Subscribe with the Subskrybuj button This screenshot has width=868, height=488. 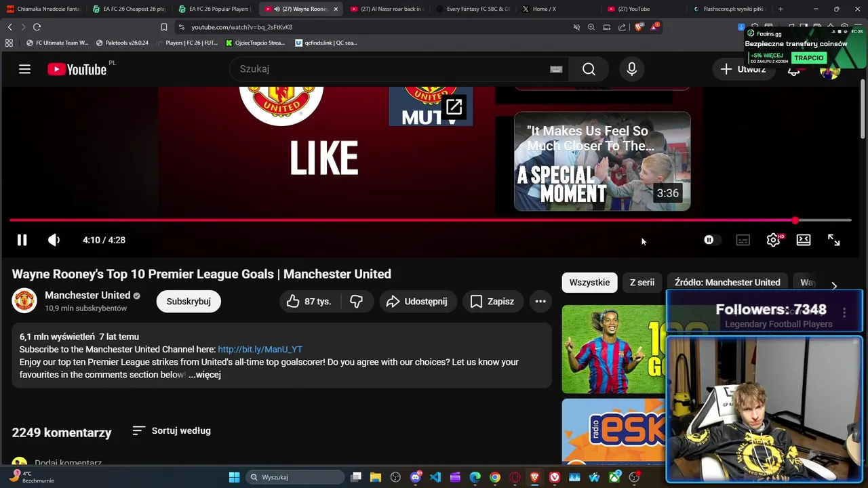(189, 302)
